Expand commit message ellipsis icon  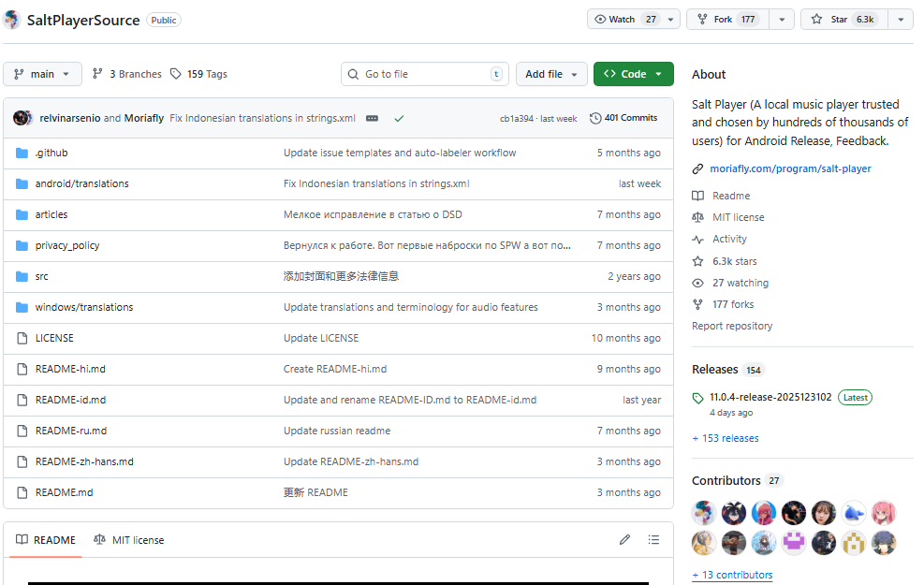pyautogui.click(x=372, y=119)
